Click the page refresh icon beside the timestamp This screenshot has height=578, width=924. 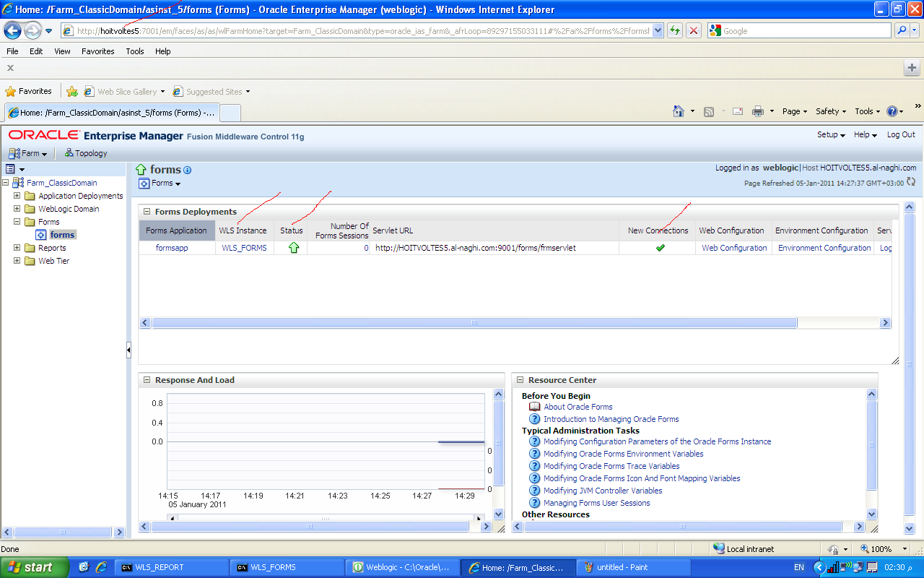tap(911, 182)
